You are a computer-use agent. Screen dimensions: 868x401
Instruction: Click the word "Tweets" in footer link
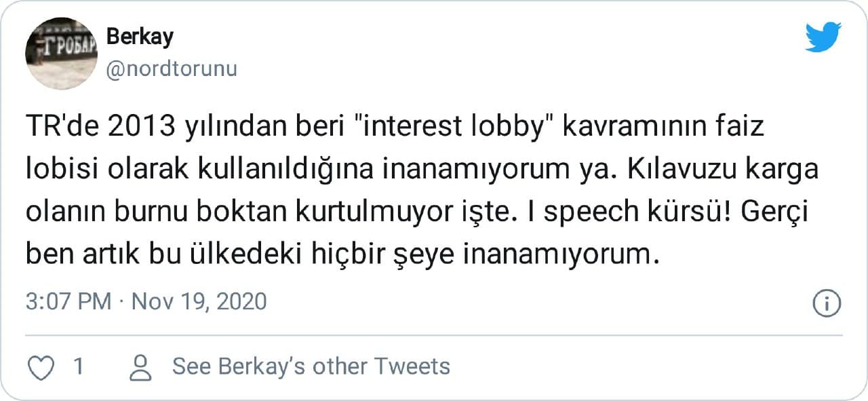click(412, 367)
